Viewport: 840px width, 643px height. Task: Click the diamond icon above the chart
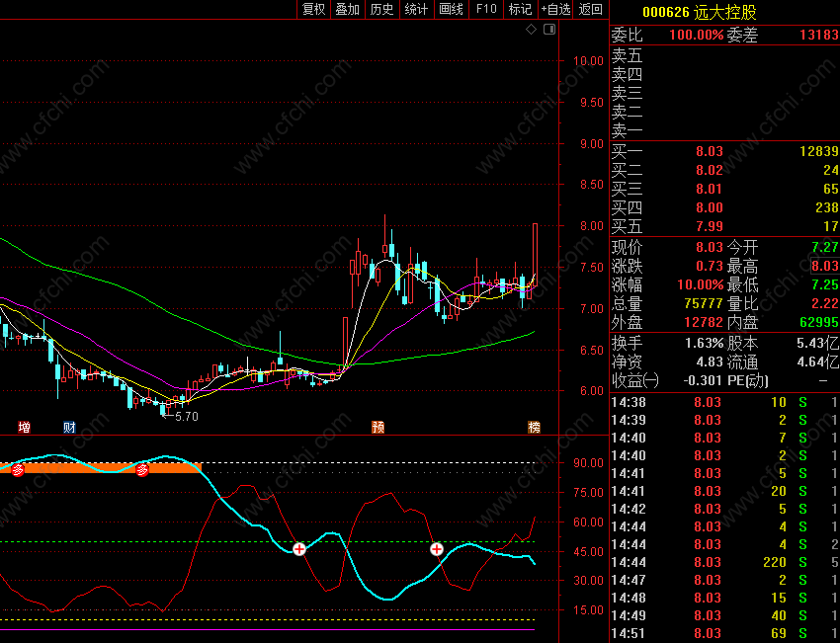point(531,30)
